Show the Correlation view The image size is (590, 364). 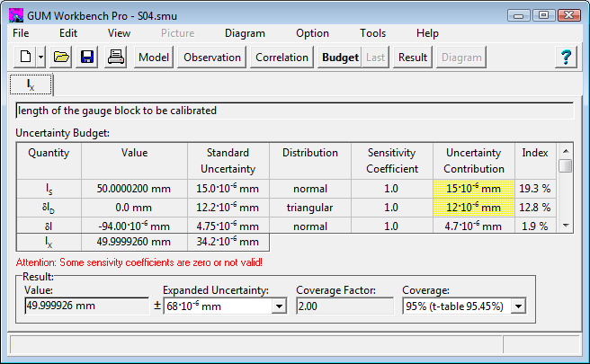(282, 58)
